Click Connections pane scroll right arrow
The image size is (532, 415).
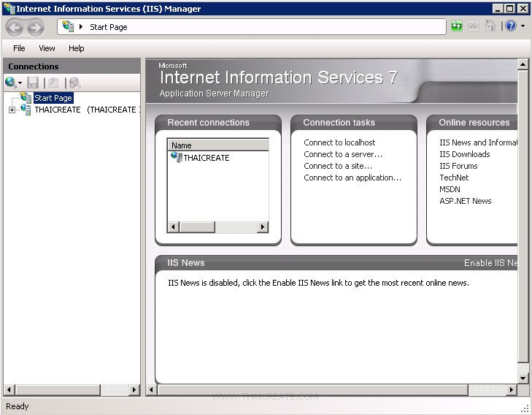134,389
